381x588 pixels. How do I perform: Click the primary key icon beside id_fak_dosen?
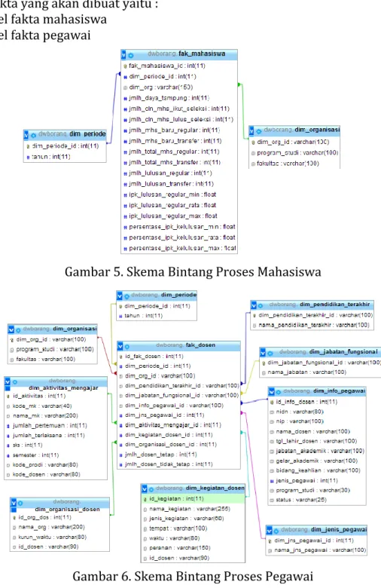coord(121,357)
